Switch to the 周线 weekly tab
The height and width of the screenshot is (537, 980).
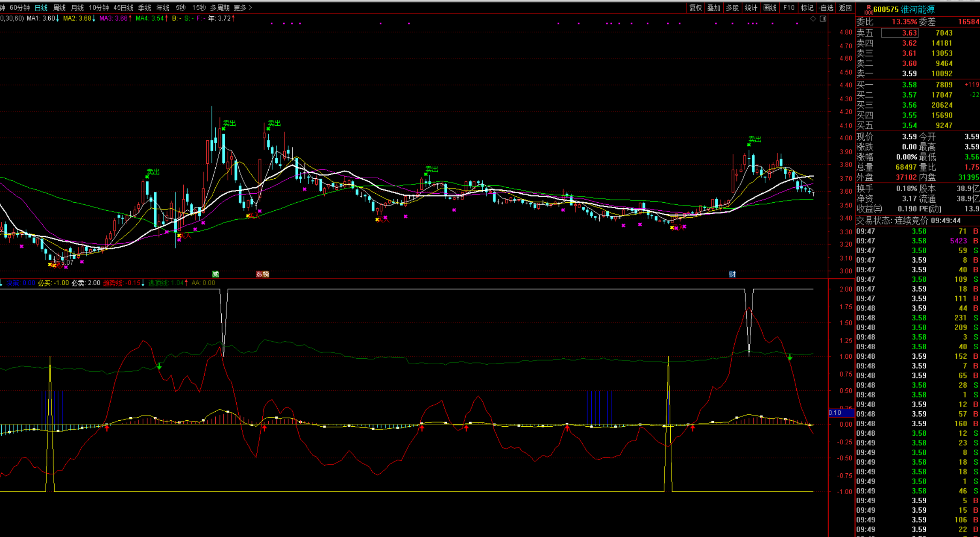(x=59, y=8)
